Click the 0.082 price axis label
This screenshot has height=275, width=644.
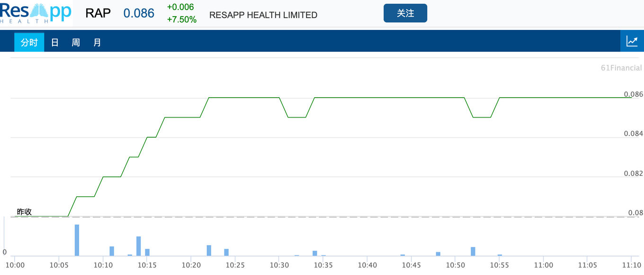(634, 174)
